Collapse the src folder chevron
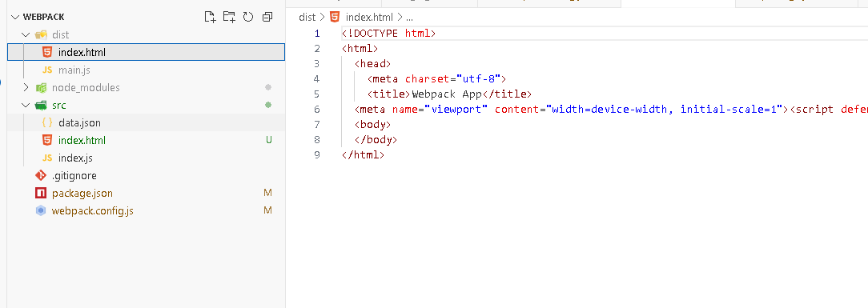Viewport: 868px width, 308px height. [26, 105]
